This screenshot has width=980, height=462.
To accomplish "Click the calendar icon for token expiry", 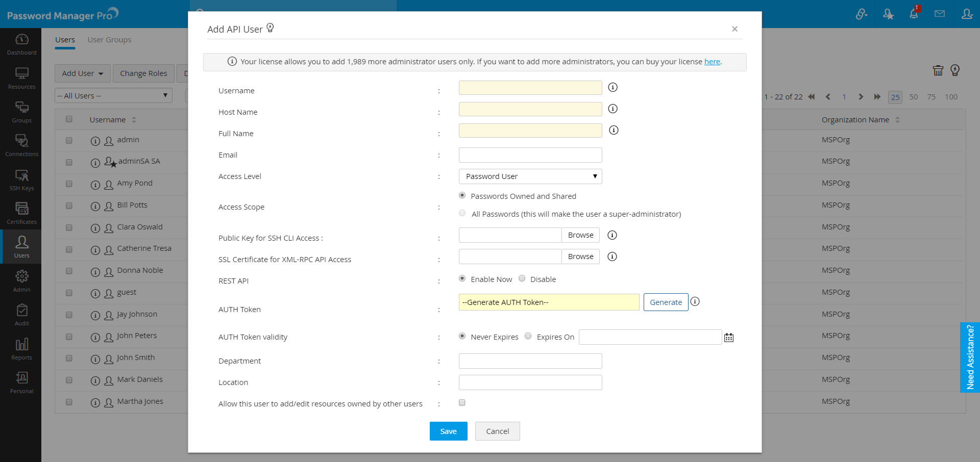I will point(729,338).
